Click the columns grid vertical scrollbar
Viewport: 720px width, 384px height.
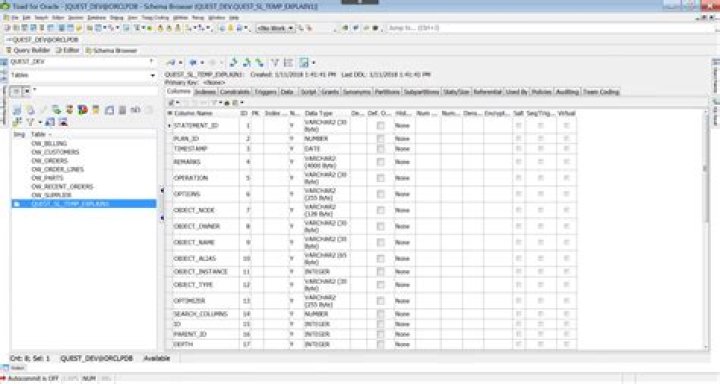pos(706,230)
